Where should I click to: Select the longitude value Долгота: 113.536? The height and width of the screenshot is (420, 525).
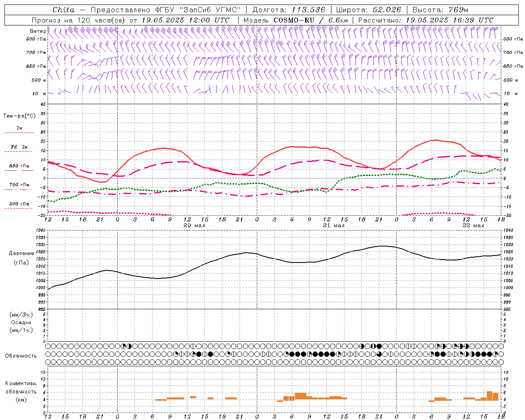289,10
